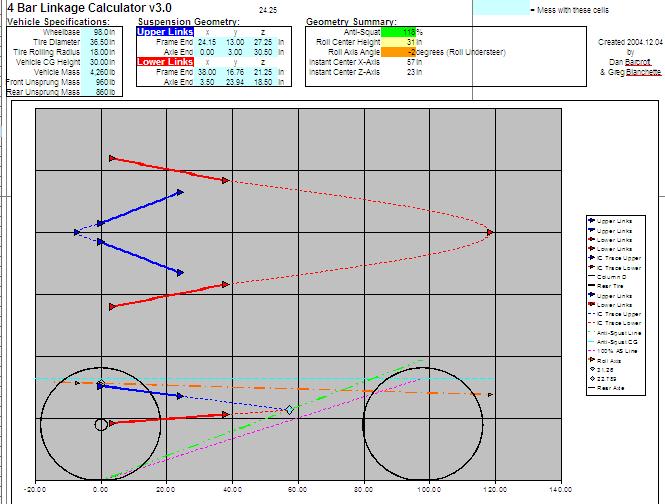665x504 pixels.
Task: Click the '31.26' legend entry
Action: point(602,370)
